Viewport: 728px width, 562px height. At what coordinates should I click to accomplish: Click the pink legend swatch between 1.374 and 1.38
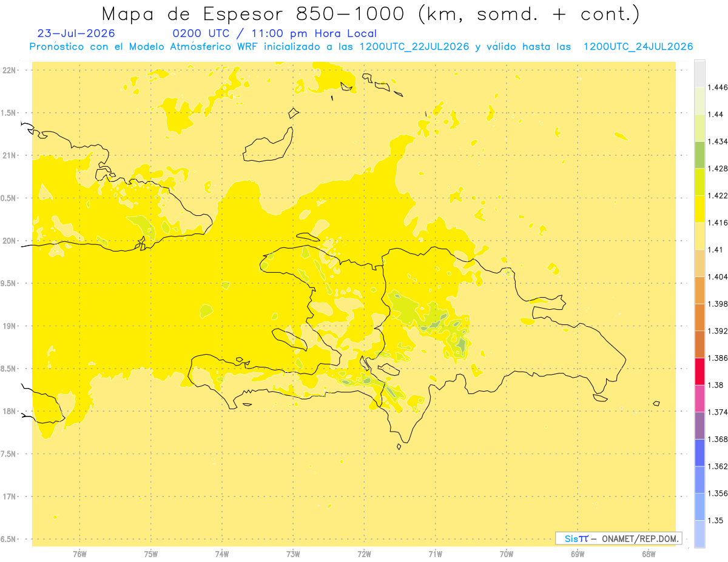coord(699,398)
